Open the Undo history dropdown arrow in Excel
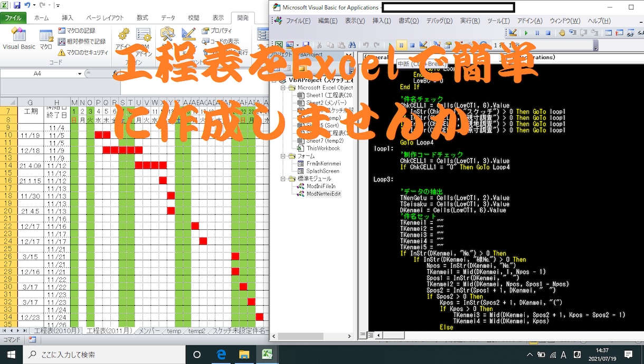 [x=34, y=5]
